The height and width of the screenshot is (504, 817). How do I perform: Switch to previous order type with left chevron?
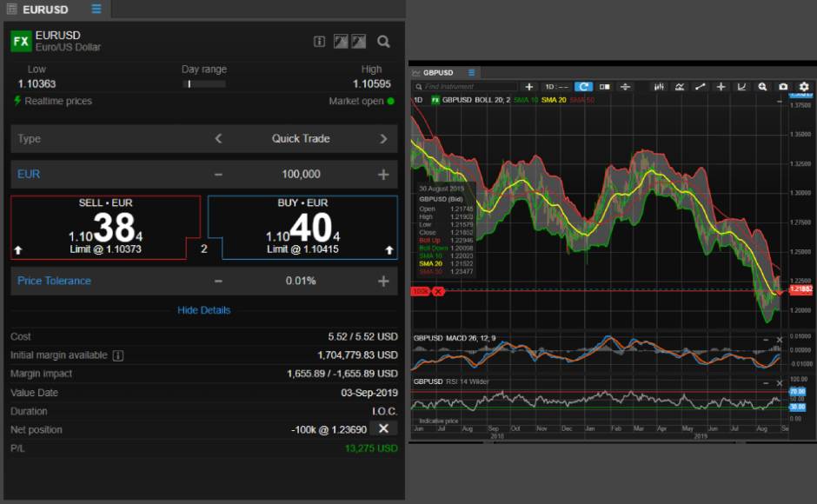218,139
